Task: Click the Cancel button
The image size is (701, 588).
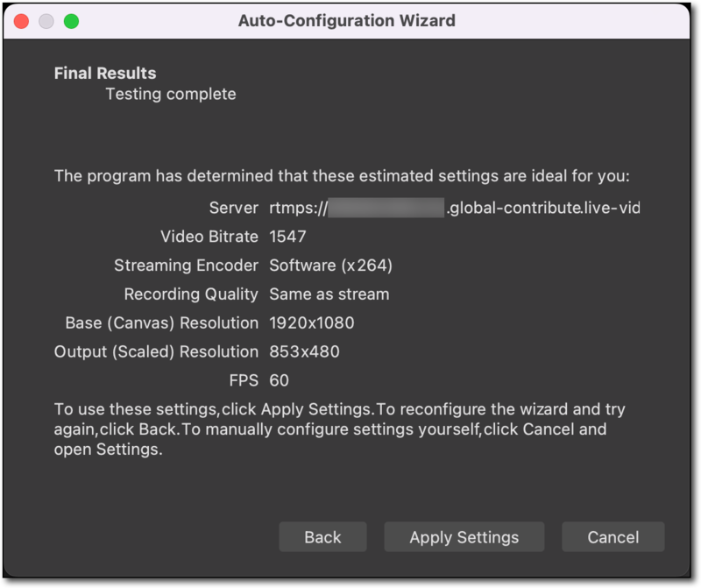Action: [612, 536]
